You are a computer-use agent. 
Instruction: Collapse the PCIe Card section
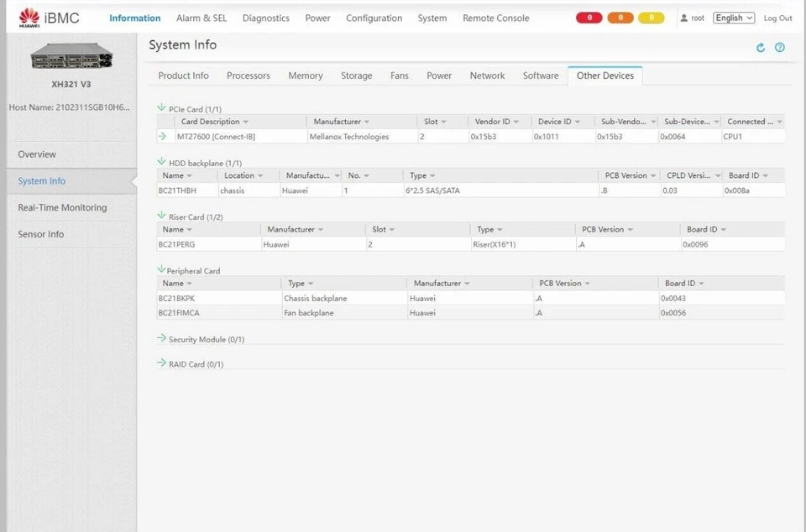coord(160,107)
